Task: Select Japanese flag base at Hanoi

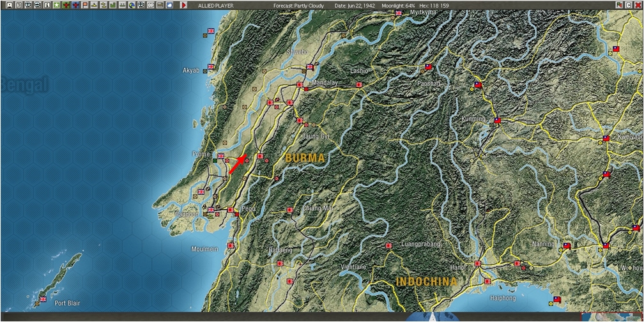Action: (x=477, y=263)
